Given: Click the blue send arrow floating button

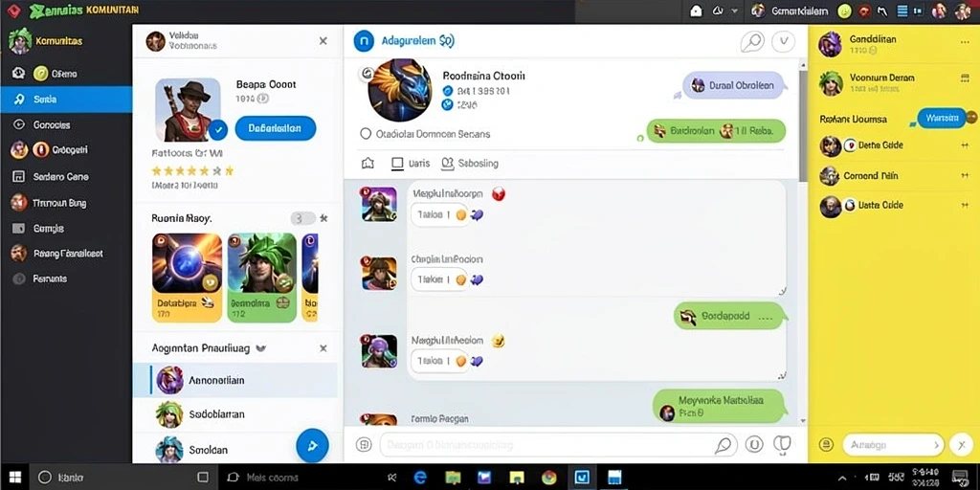Looking at the screenshot, I should (x=313, y=445).
